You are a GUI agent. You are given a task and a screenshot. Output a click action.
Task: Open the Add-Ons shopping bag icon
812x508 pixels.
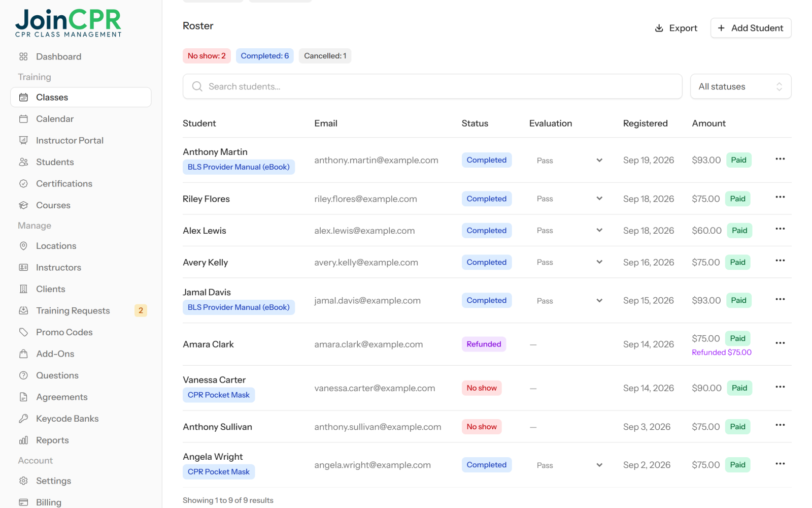pyautogui.click(x=23, y=354)
